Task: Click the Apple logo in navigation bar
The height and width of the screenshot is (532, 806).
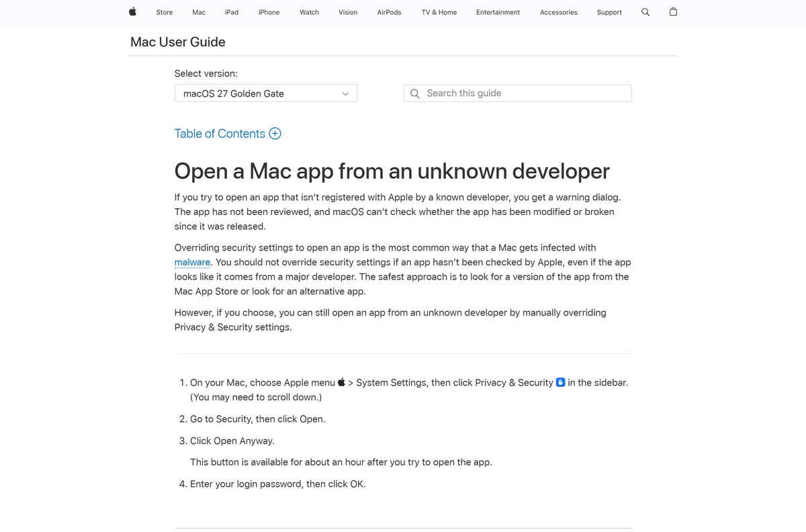Action: pyautogui.click(x=132, y=11)
